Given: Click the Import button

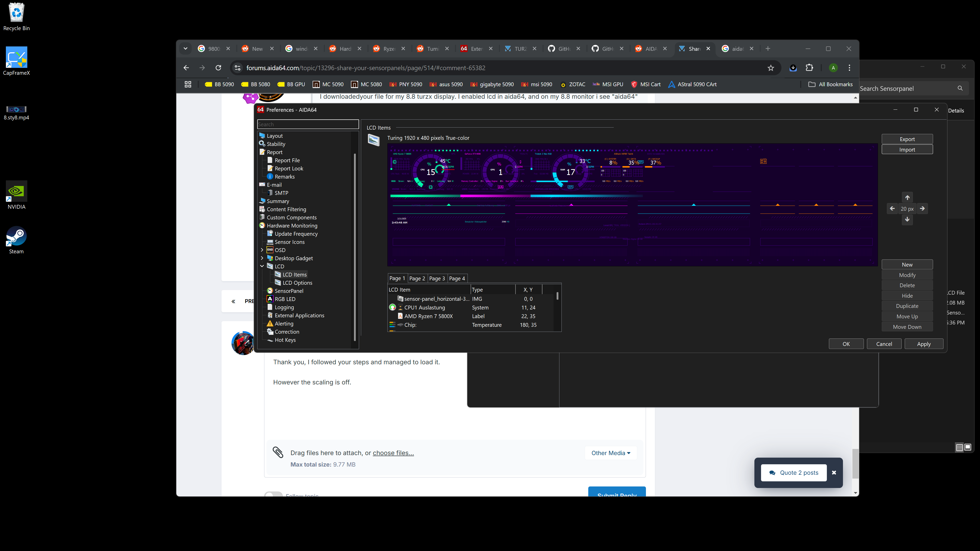Looking at the screenshot, I should pos(907,149).
